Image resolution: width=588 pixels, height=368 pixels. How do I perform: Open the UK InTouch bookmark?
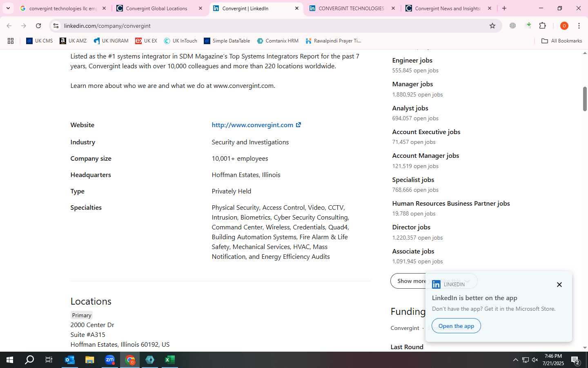point(180,41)
